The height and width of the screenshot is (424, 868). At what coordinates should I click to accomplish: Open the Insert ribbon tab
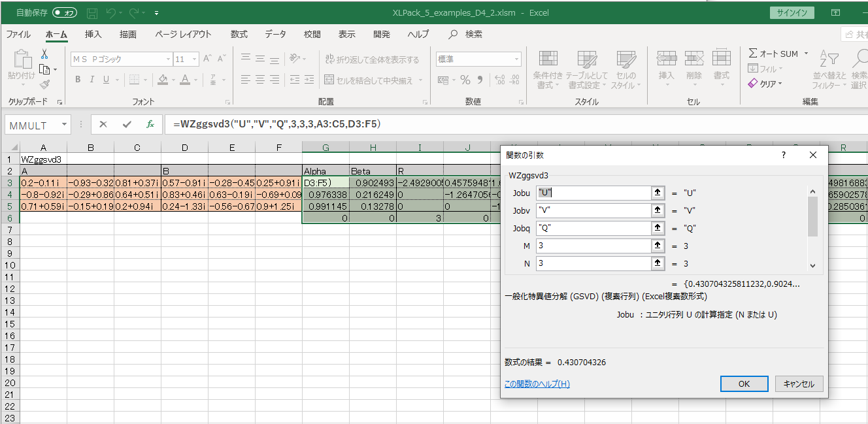pyautogui.click(x=93, y=35)
